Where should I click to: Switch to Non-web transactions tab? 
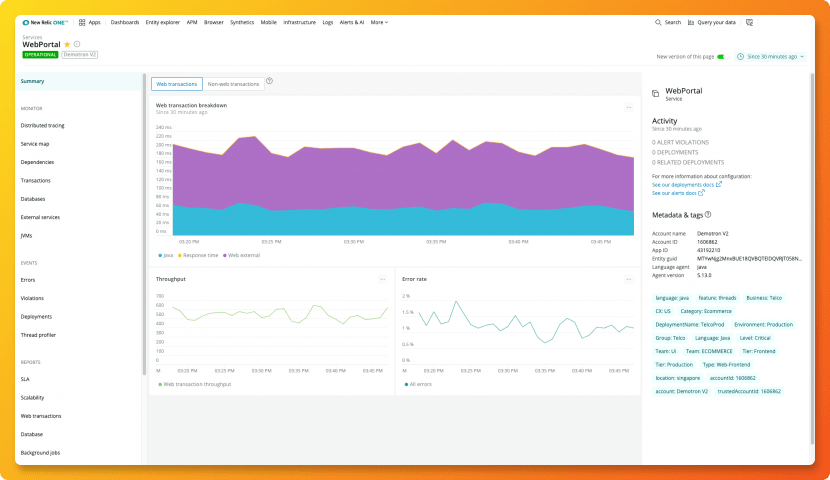click(x=233, y=84)
